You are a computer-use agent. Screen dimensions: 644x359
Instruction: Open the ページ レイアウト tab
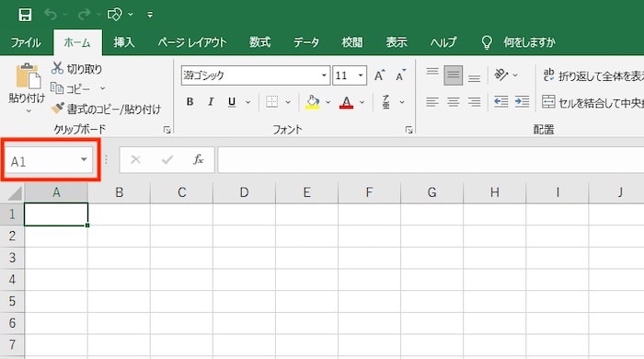[x=192, y=42]
